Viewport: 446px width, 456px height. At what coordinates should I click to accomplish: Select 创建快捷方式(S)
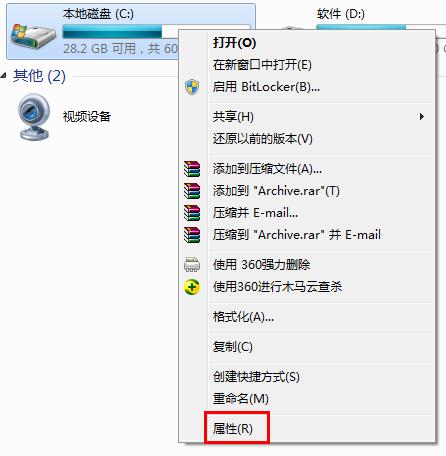tap(256, 377)
